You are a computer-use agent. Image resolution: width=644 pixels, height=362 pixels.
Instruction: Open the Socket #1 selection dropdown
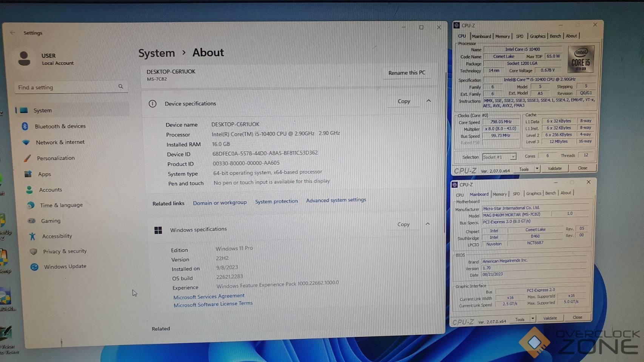pos(513,157)
